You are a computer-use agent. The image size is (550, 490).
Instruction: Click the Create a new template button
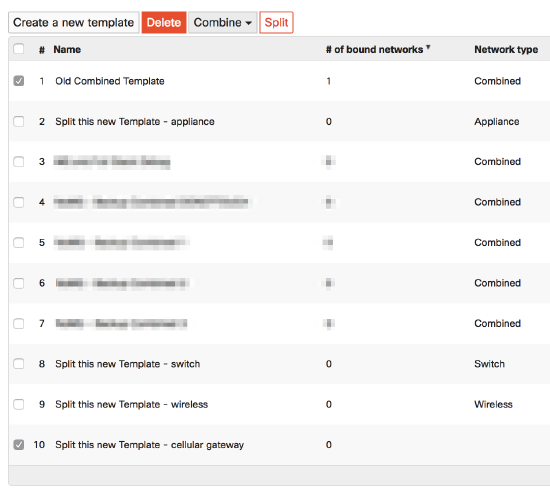(x=74, y=23)
